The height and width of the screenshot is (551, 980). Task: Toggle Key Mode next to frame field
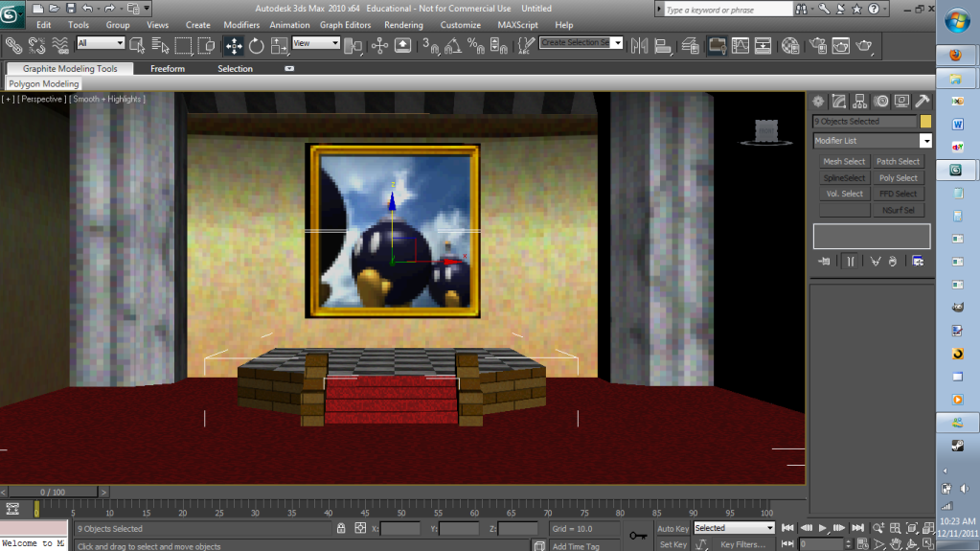(x=787, y=544)
